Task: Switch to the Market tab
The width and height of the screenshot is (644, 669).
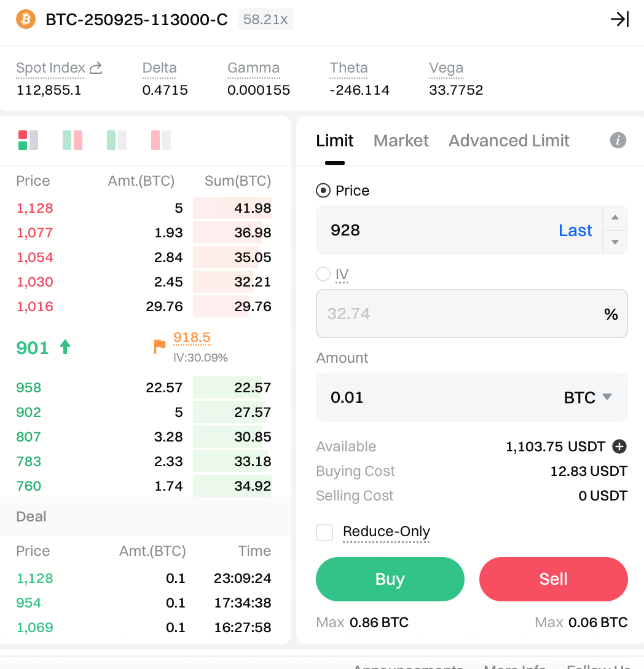Action: 401,141
